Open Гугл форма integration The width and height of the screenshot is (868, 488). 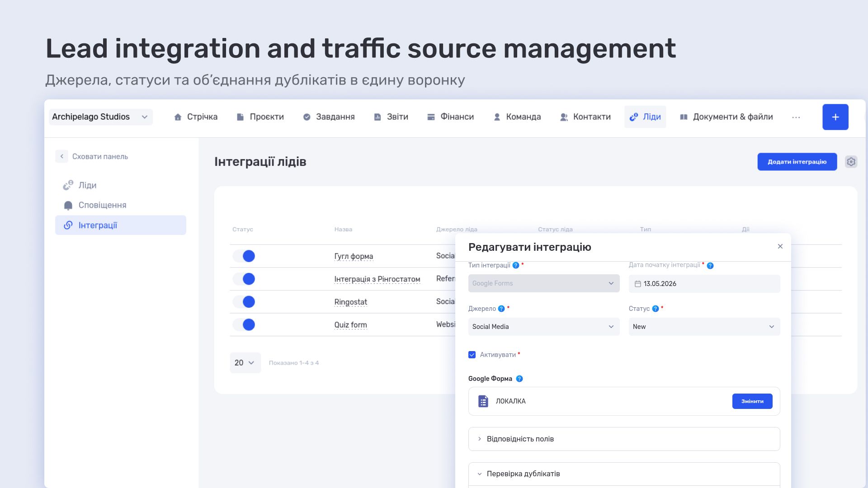[354, 256]
